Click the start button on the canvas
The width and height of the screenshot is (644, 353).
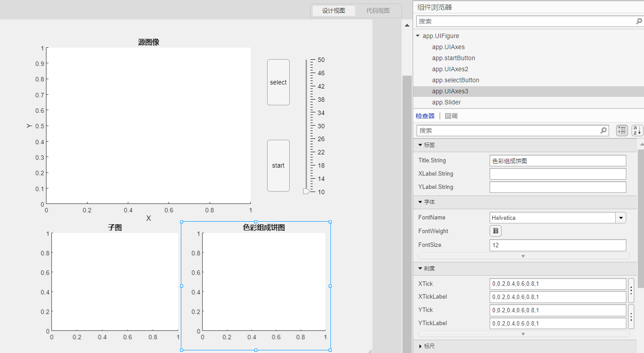click(x=278, y=165)
